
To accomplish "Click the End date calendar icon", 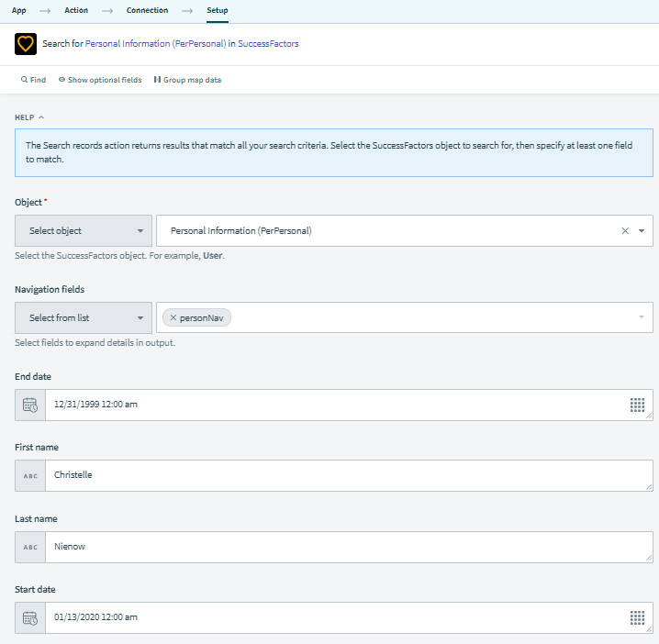I will click(x=30, y=405).
